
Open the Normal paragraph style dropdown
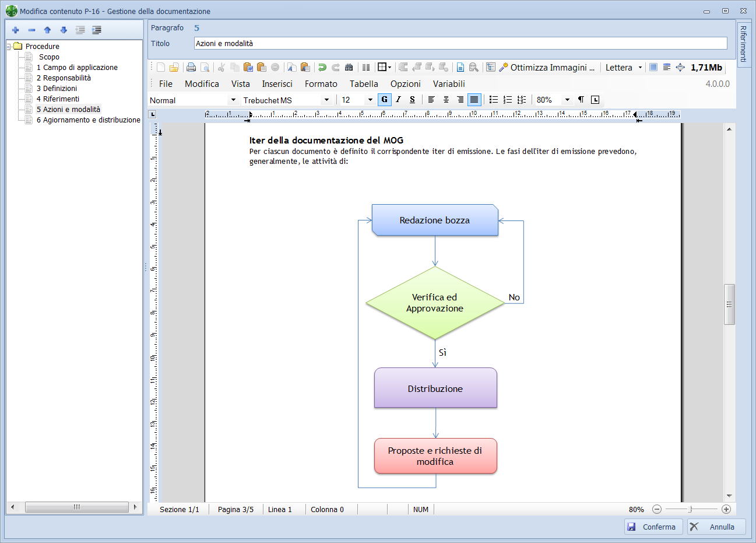coord(233,100)
